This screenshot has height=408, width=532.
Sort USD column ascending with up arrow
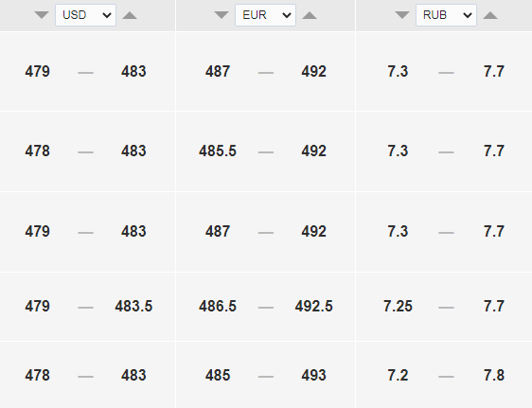pyautogui.click(x=130, y=15)
